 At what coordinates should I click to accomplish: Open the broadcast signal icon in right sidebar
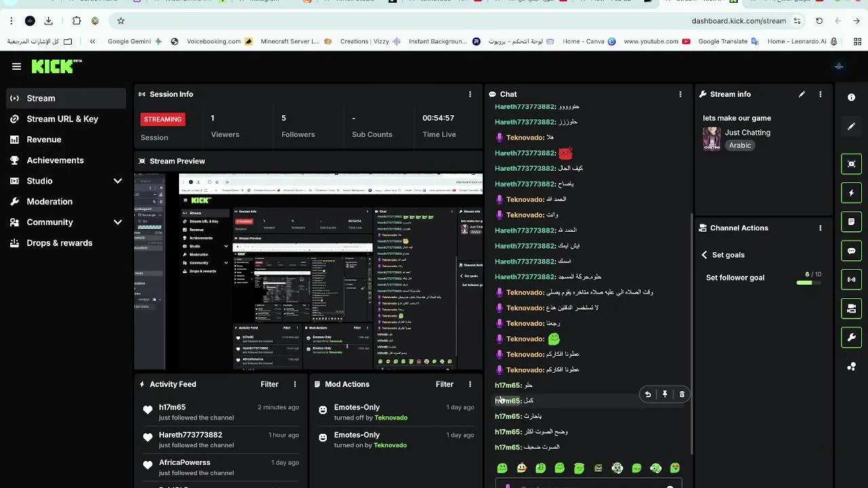tap(852, 279)
